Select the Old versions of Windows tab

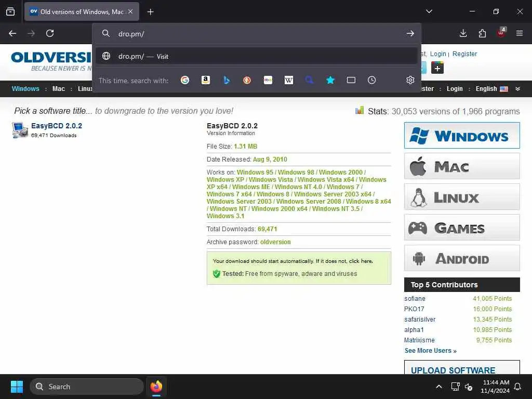pos(82,12)
